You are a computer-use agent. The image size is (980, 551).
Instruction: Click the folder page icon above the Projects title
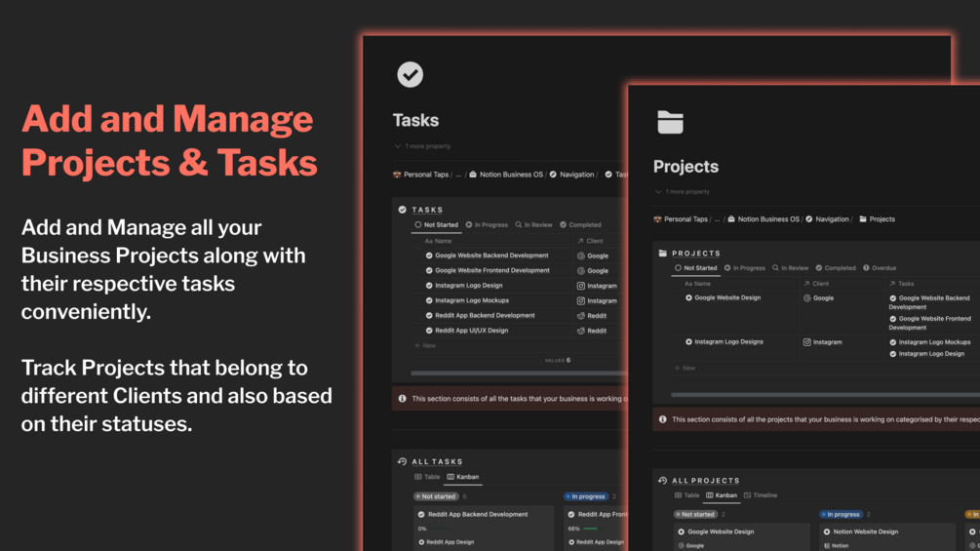(x=670, y=122)
